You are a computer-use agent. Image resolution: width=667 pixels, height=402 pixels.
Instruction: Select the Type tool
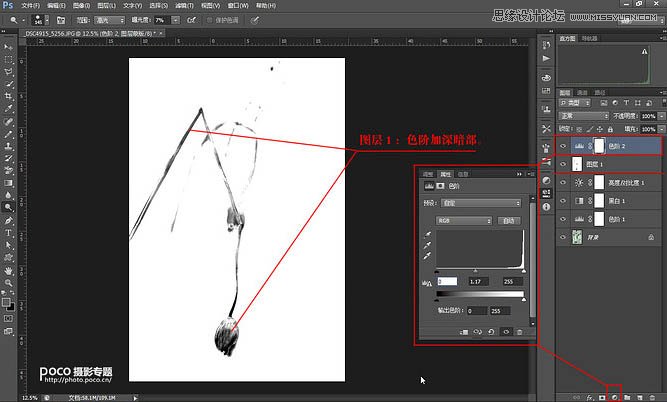pos(8,232)
